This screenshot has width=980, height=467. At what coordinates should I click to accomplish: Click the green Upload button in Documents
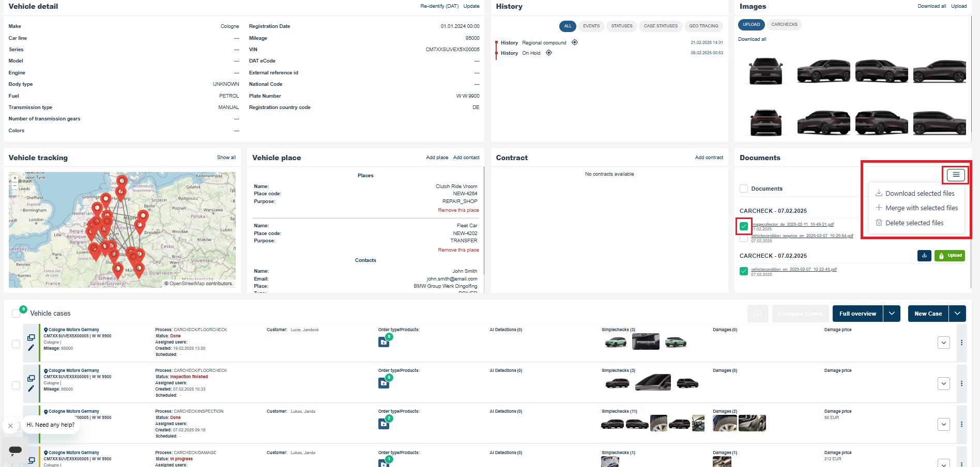coord(950,256)
